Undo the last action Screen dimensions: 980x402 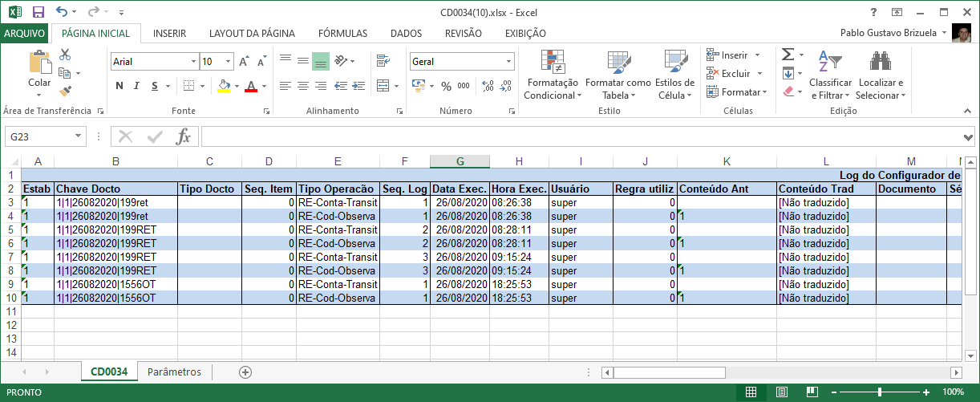(63, 12)
